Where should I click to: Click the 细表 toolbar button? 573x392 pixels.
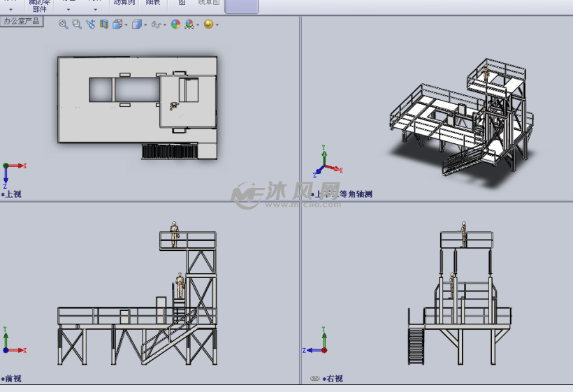click(x=152, y=3)
